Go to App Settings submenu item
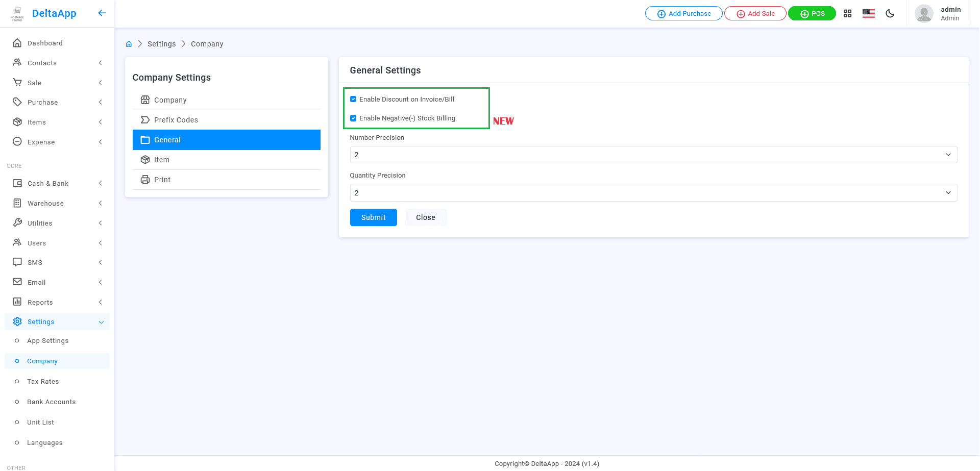 coord(47,341)
